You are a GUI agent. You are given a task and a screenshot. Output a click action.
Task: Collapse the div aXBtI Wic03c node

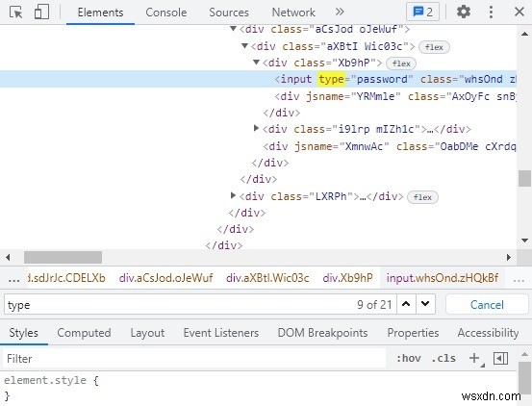click(244, 46)
